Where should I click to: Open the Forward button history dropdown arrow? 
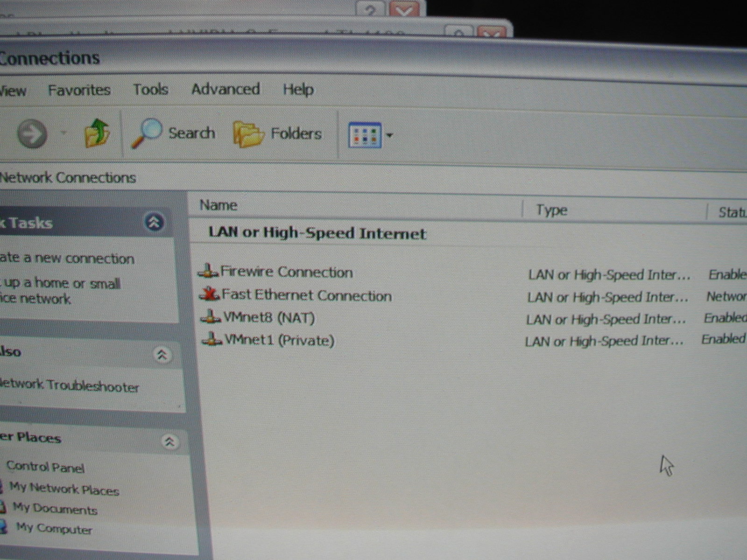coord(63,133)
